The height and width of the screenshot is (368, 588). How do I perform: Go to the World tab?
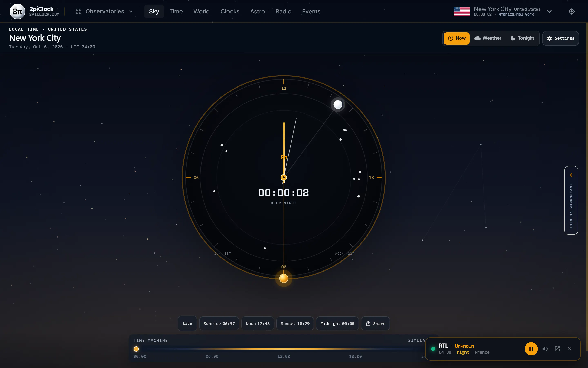pyautogui.click(x=202, y=11)
